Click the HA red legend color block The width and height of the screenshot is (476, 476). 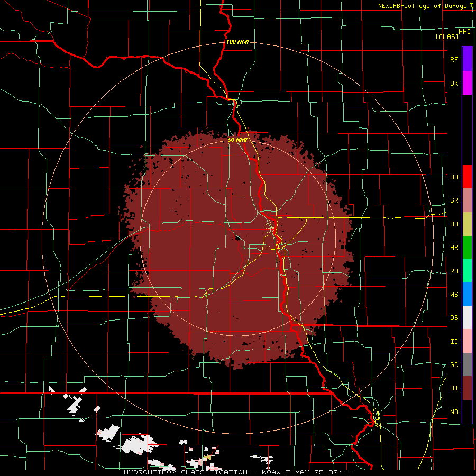(467, 177)
